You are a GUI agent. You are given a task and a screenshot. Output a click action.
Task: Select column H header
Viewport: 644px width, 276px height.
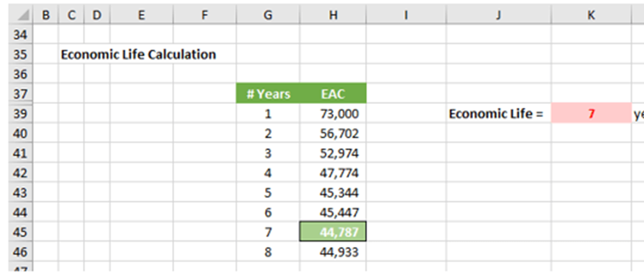(x=333, y=15)
